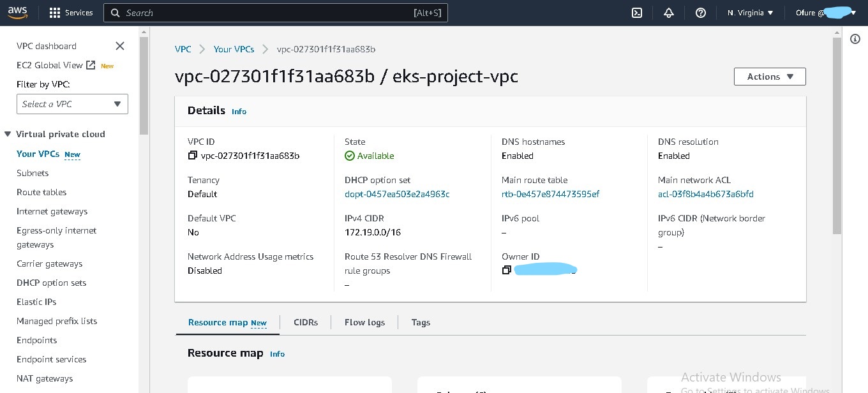This screenshot has width=868, height=393.
Task: Switch to the Tags tab
Action: point(421,322)
